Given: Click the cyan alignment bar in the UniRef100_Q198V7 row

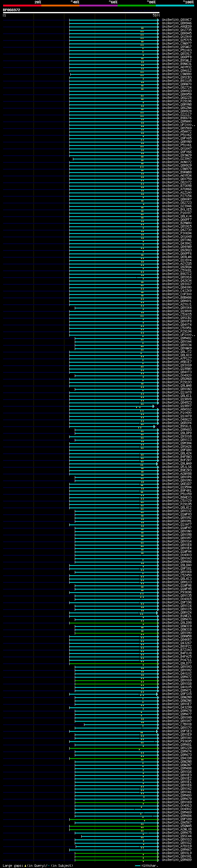Looking at the screenshot, I should click(x=112, y=406).
